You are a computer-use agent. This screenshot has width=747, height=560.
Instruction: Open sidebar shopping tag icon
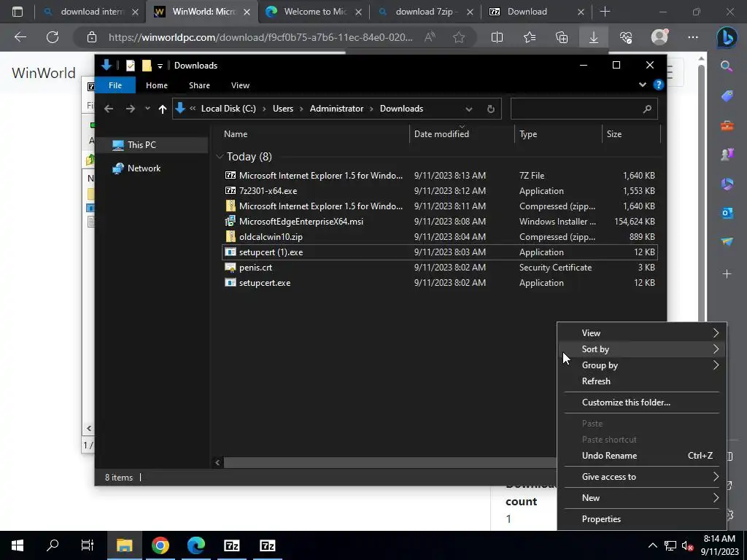click(x=727, y=96)
